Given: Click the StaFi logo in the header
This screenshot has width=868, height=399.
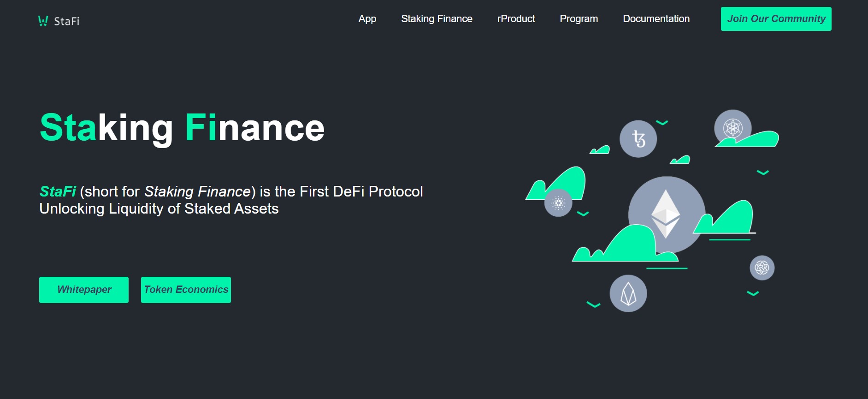Looking at the screenshot, I should (x=59, y=21).
